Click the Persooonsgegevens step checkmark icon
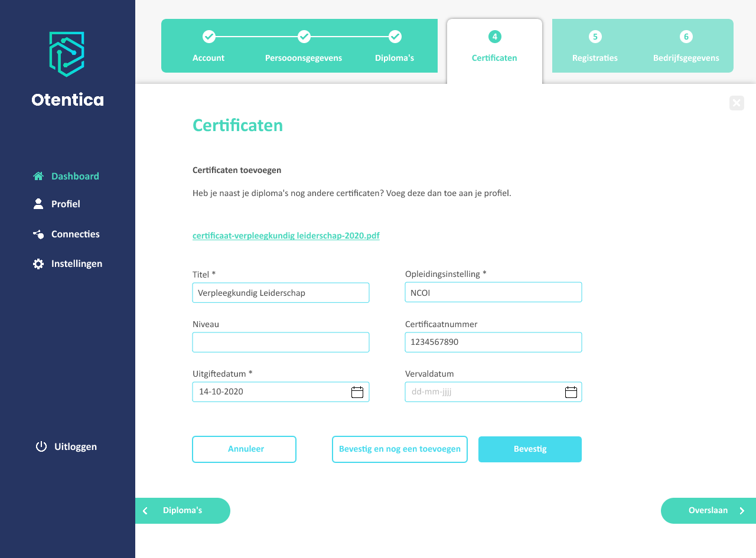The height and width of the screenshot is (558, 756). [x=304, y=37]
